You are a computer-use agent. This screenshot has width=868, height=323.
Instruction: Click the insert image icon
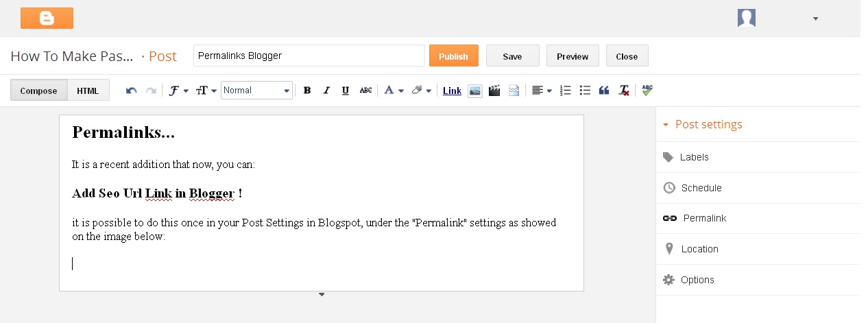pos(474,91)
